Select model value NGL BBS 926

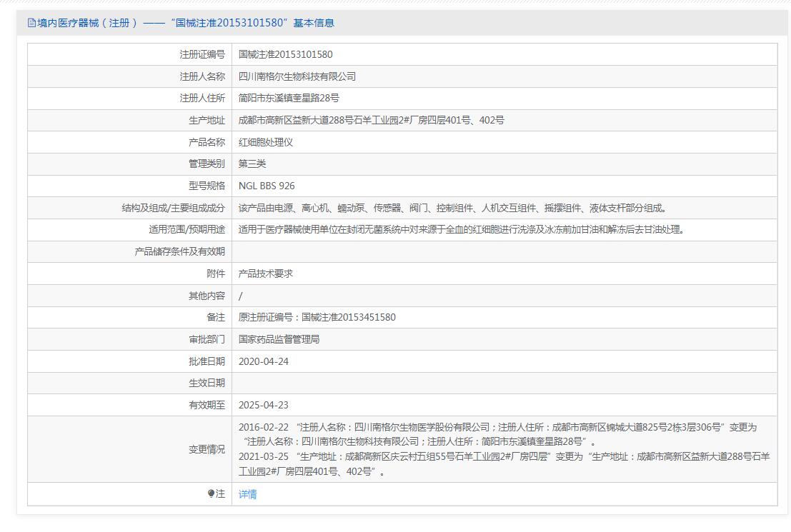pos(267,186)
